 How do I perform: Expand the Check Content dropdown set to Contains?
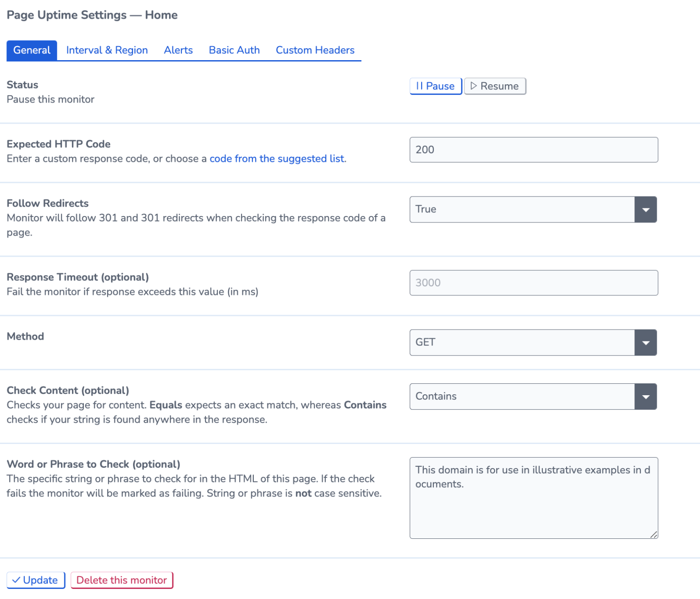click(646, 397)
